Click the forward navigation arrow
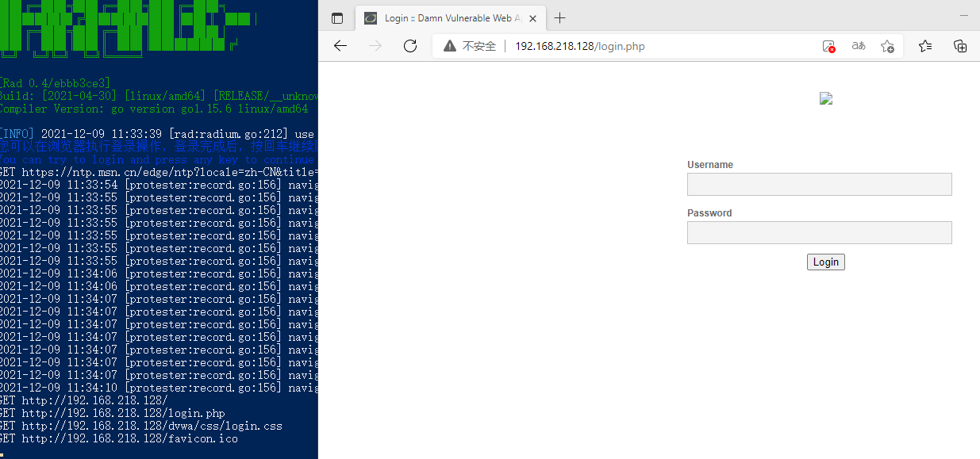The height and width of the screenshot is (459, 980). (x=375, y=46)
